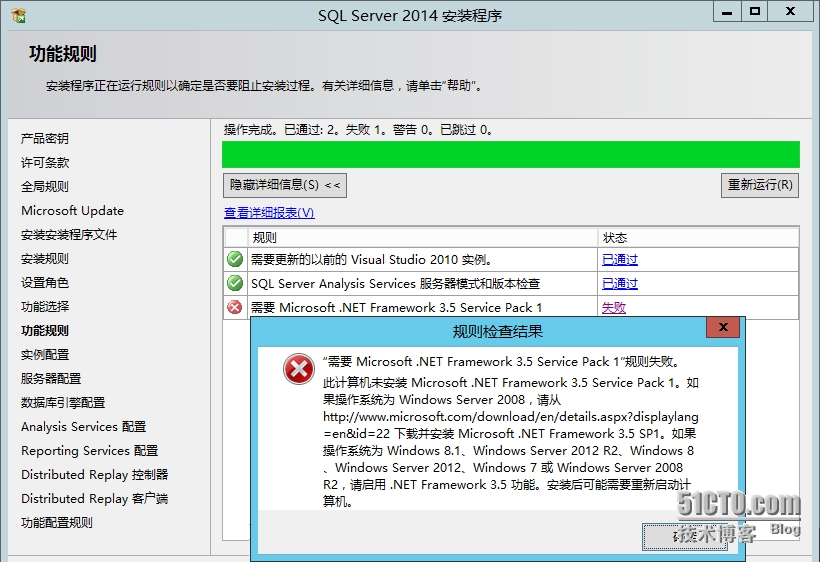
Task: Open 已通过 link for Visual Studio 2010 rule
Action: pyautogui.click(x=620, y=259)
